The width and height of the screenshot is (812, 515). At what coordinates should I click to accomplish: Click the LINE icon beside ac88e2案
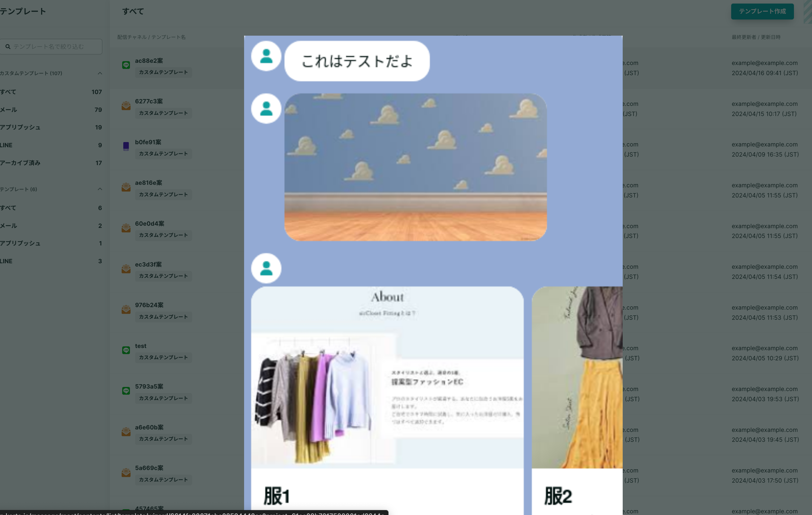(x=126, y=65)
